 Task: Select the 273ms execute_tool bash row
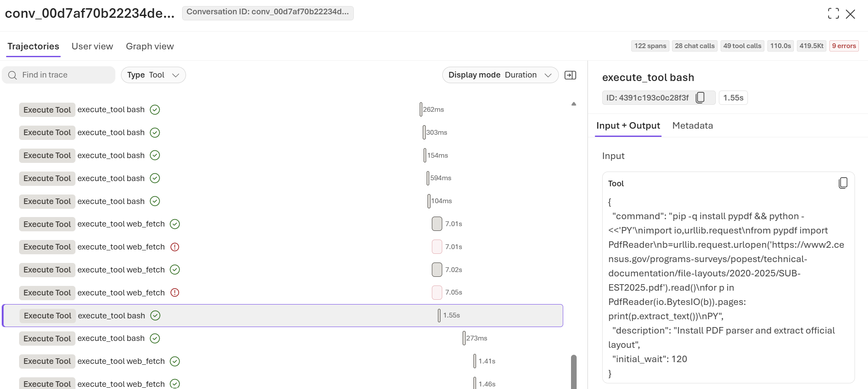pos(282,338)
